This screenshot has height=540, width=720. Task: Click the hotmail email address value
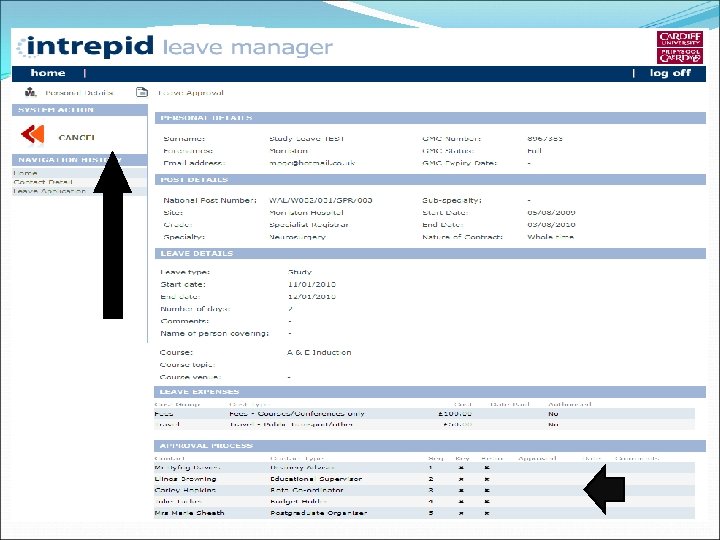point(312,163)
